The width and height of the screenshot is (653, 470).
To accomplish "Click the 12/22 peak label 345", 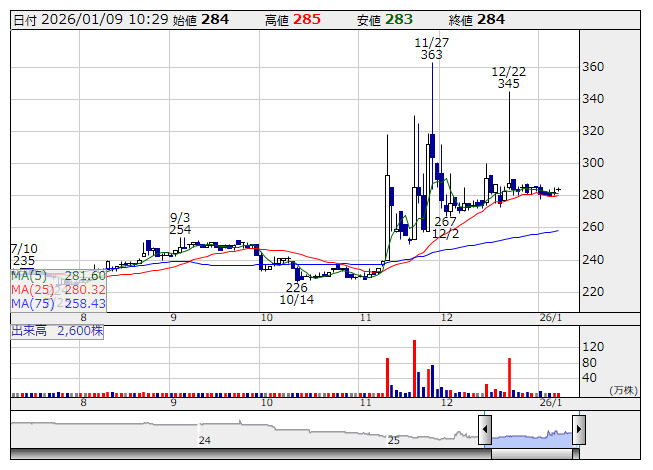I will coord(508,84).
